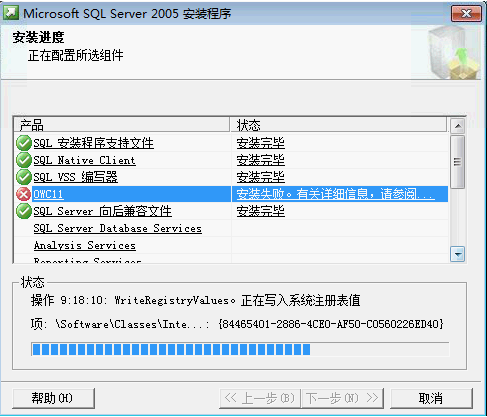Image resolution: width=487 pixels, height=417 pixels.
Task: Click green check icon beside SQL 安装程序支持文件
Action: (x=24, y=143)
